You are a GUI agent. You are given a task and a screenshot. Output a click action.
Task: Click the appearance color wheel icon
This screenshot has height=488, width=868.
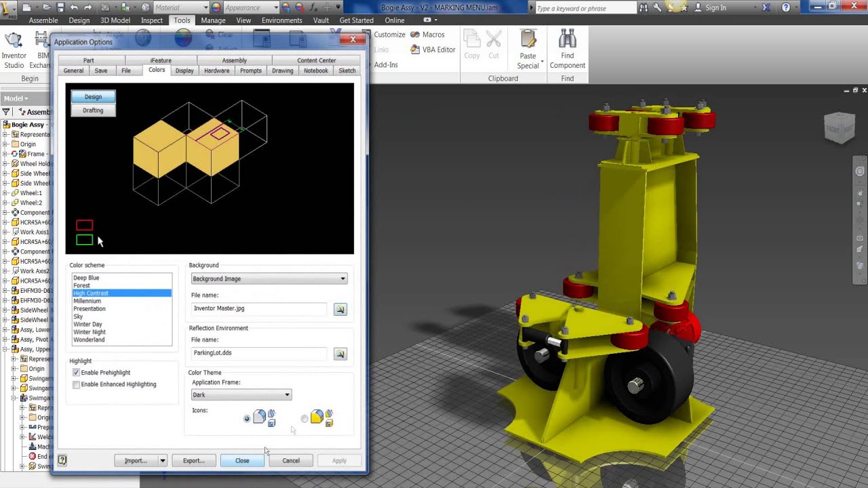[x=216, y=7]
